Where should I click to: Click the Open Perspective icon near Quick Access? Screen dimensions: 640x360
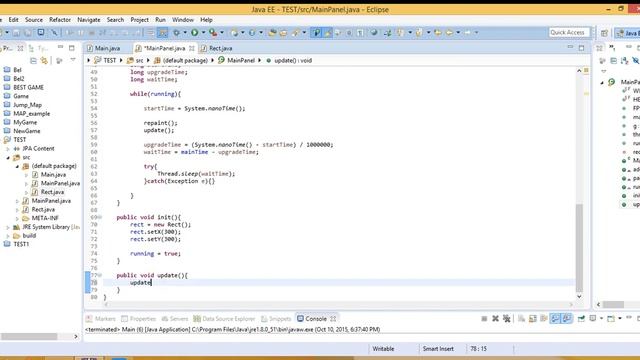pyautogui.click(x=604, y=33)
